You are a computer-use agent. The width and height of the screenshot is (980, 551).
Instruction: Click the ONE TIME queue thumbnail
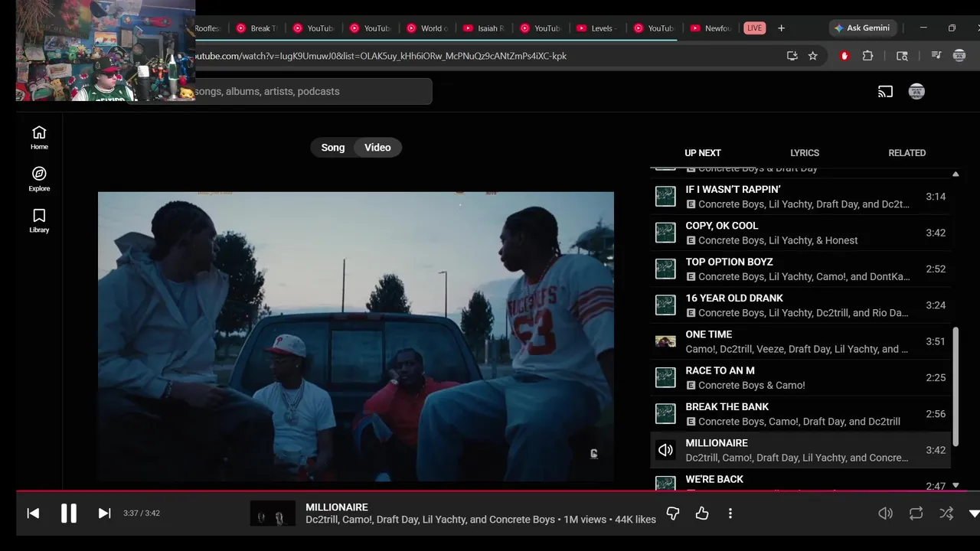click(665, 341)
